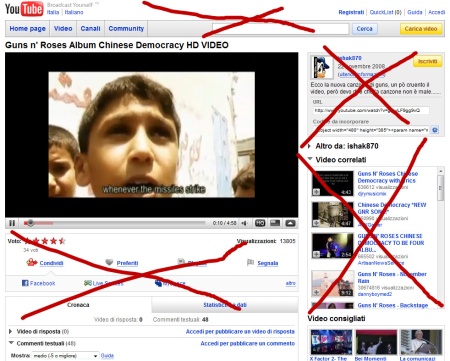Add 'Chinese Democracy NEW GNR SONG' to QuickList
Screen dimensions: 450x361
pos(316,223)
